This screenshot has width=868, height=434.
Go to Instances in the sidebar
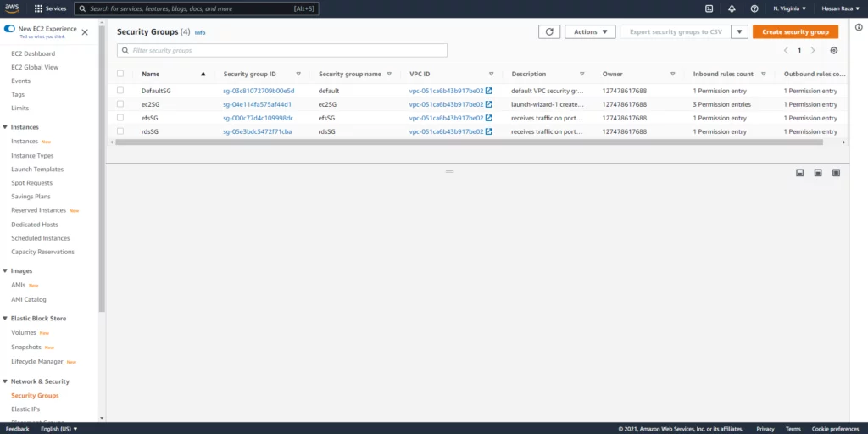25,142
